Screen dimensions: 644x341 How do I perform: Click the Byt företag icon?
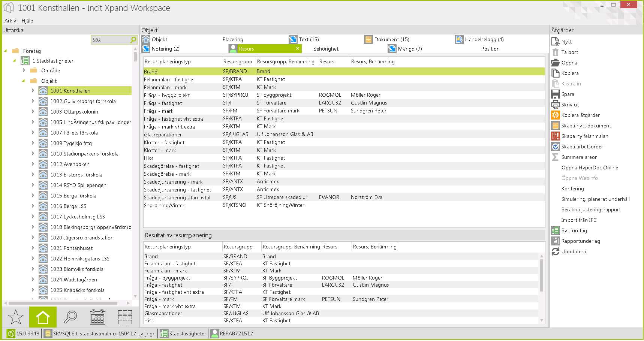click(556, 230)
